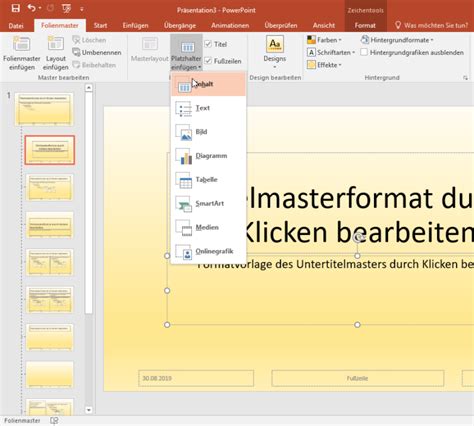Open the Ansicht ribbon tab
The height and width of the screenshot is (426, 474).
(324, 25)
